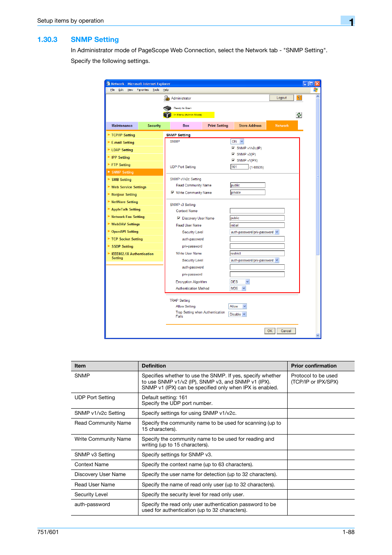Viewport: 392px width, 555px height.
Task: Open the File menu
Action: (x=112, y=90)
